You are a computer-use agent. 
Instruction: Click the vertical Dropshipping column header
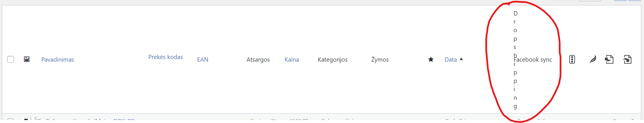(515, 60)
